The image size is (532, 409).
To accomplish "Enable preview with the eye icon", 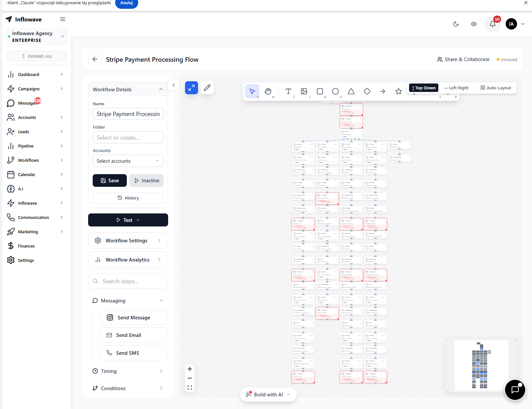I will click(474, 24).
